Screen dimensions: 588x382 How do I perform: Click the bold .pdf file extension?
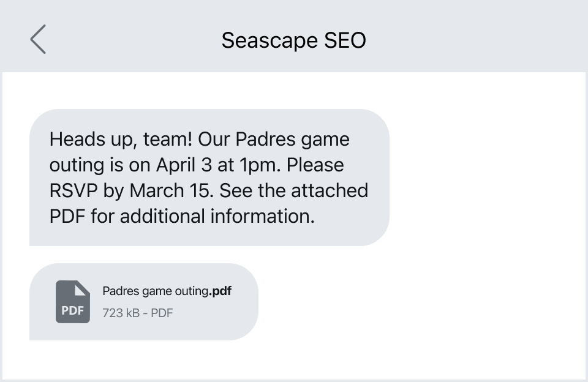[x=221, y=291]
